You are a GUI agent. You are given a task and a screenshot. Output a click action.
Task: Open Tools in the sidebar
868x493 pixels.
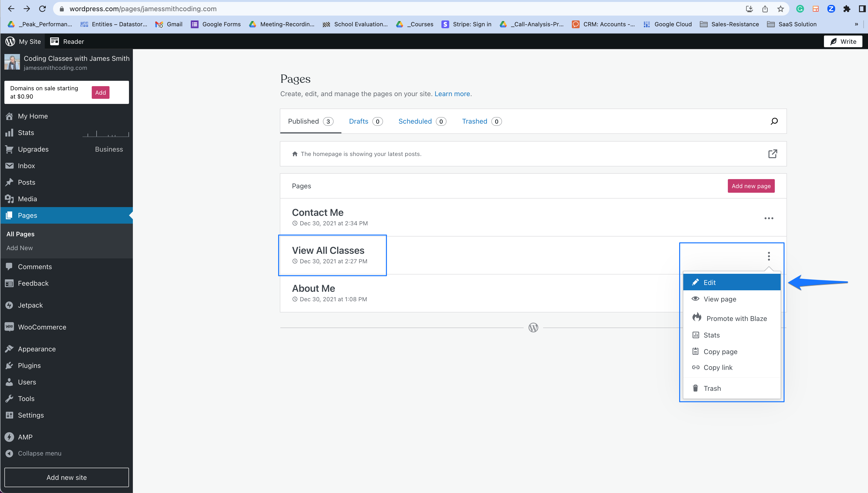66,399
